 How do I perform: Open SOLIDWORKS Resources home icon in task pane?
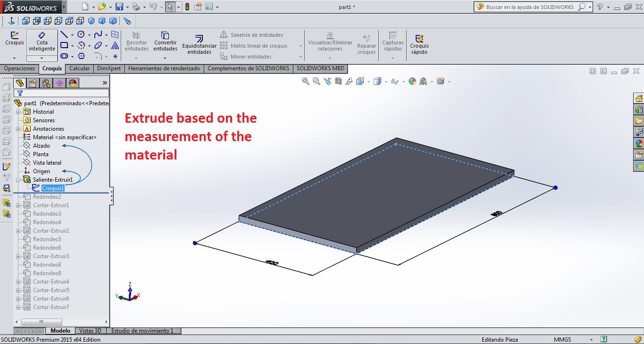pyautogui.click(x=639, y=98)
